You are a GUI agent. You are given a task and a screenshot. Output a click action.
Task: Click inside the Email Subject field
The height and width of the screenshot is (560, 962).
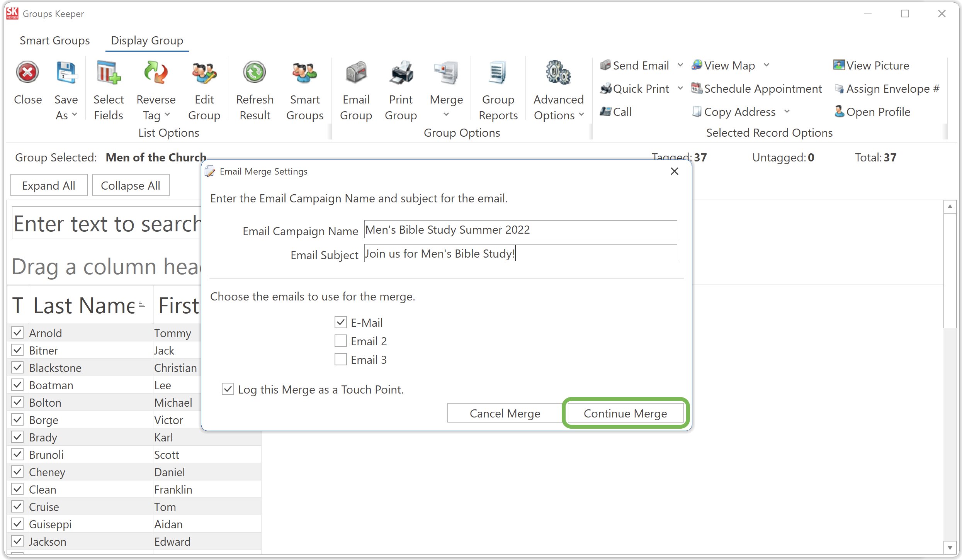(x=520, y=253)
